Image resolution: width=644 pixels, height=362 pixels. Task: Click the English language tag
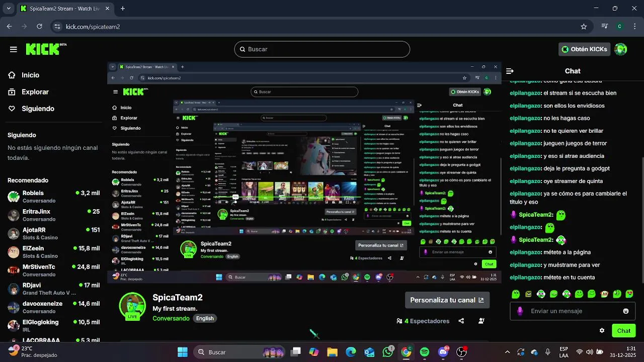[205, 318]
